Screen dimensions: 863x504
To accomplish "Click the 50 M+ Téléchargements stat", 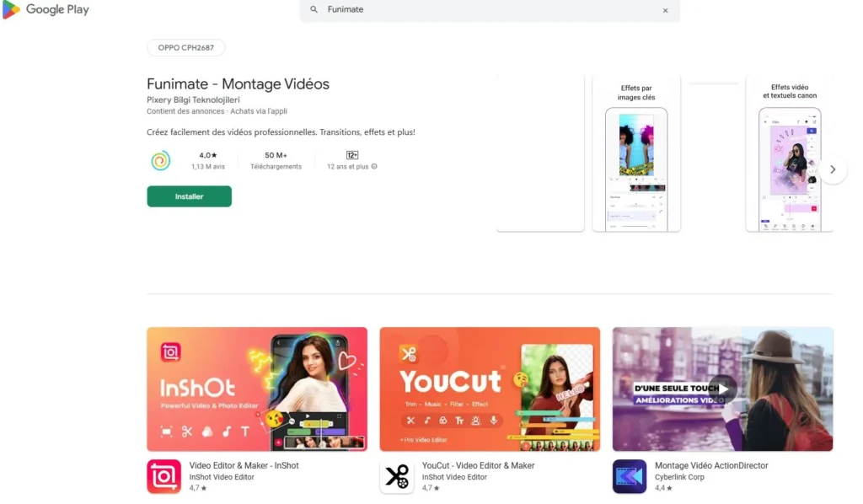I will tap(276, 160).
